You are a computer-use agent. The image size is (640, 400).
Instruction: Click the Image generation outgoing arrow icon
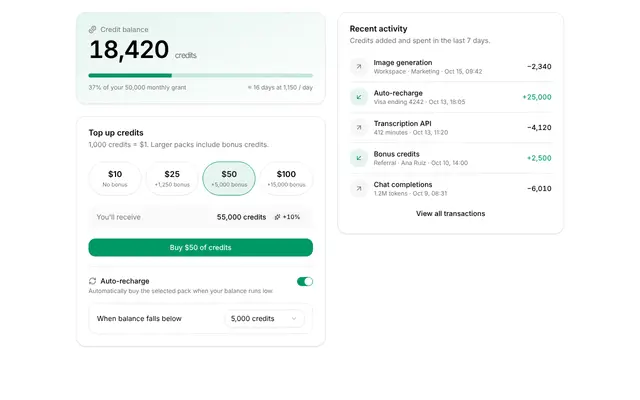click(x=359, y=67)
